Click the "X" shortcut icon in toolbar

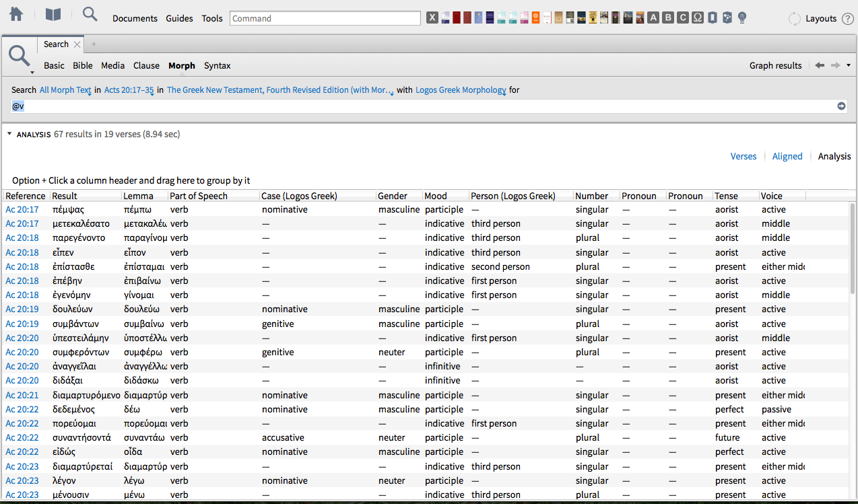[432, 17]
